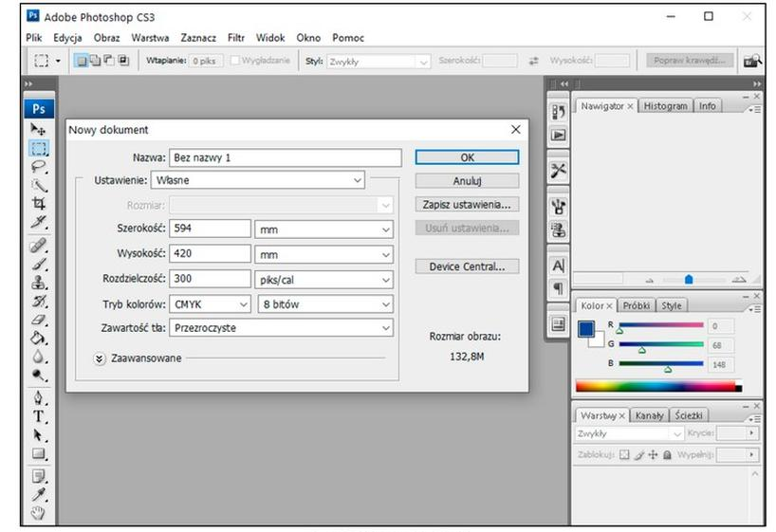Viewport: 776px width, 532px height.
Task: Open the History panel icon in dock
Action: (558, 112)
